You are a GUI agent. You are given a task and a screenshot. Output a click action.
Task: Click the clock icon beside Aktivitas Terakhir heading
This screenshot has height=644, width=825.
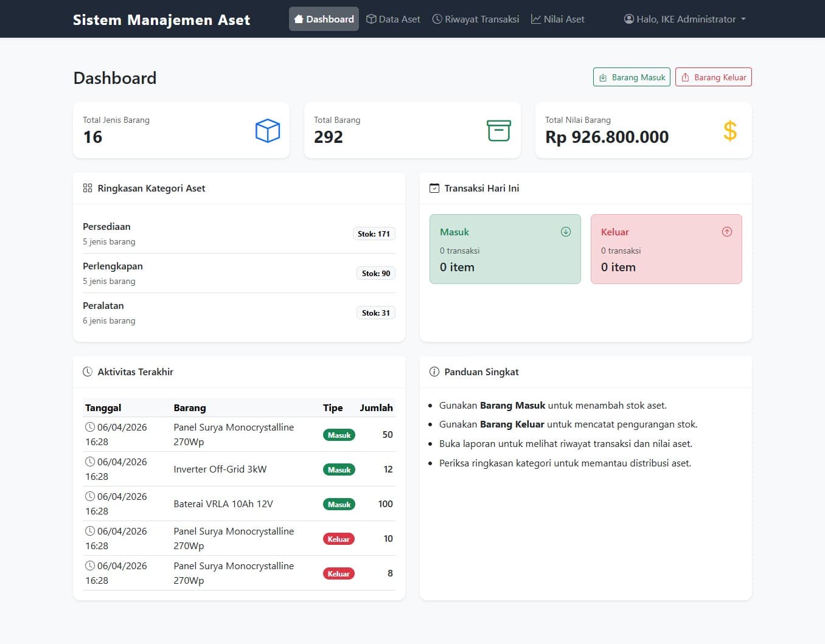(88, 372)
